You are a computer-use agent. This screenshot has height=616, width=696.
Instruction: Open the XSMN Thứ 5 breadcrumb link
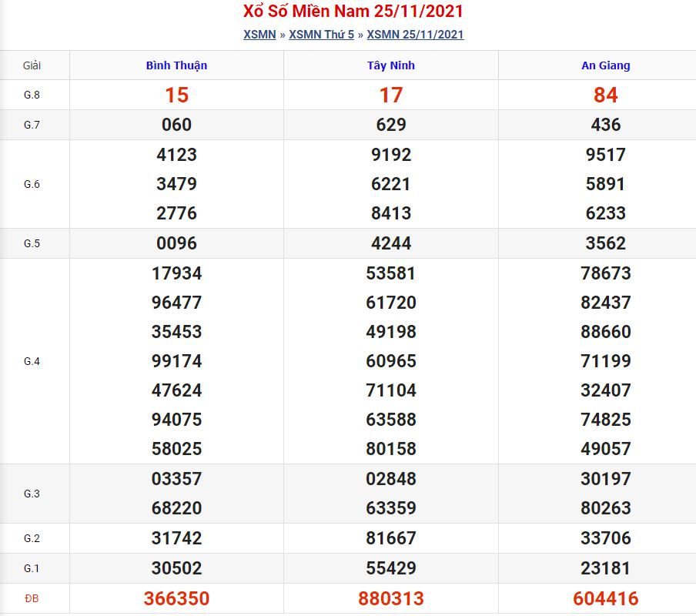[x=321, y=34]
